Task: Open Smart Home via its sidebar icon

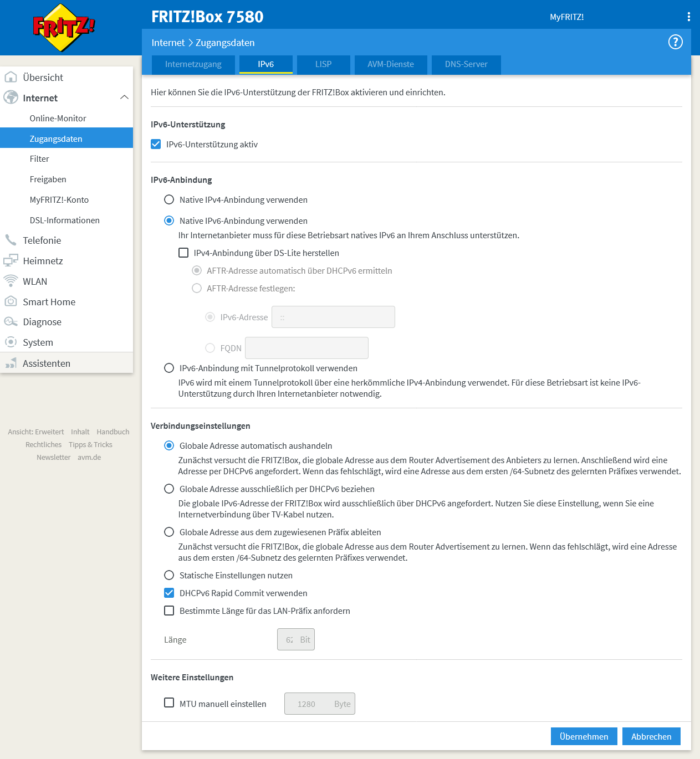Action: point(11,301)
